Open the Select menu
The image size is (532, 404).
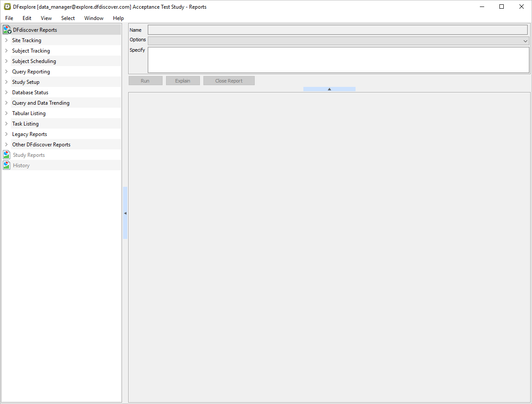coord(68,18)
